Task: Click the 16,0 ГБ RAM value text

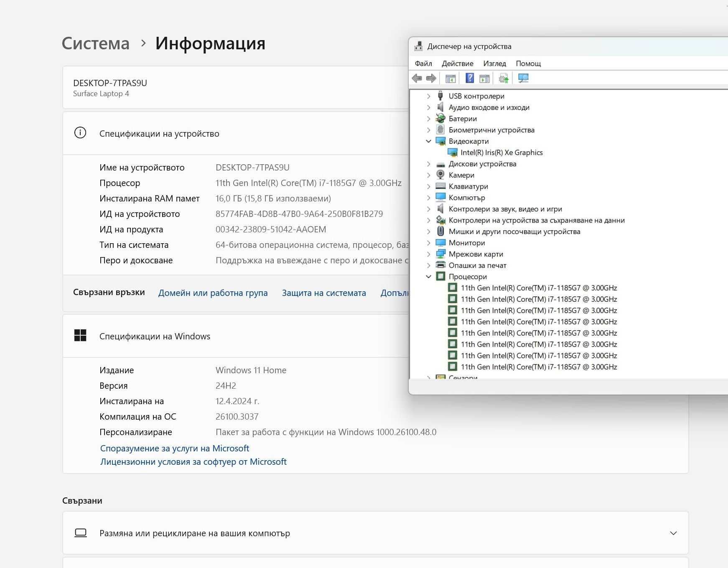Action: [x=273, y=199]
